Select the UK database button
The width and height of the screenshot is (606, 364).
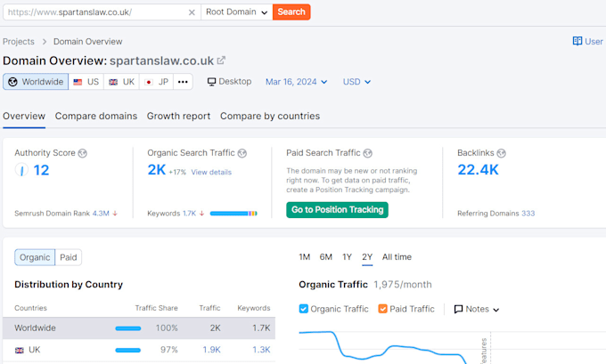pyautogui.click(x=121, y=82)
